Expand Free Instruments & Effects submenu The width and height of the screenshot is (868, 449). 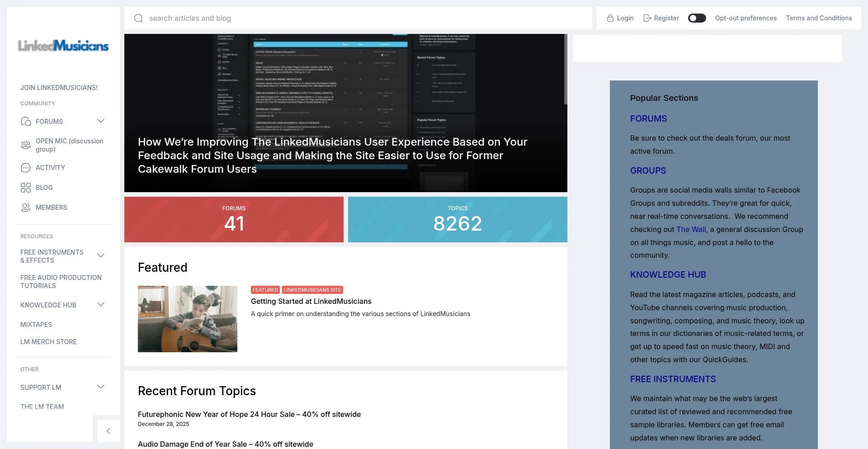[101, 255]
